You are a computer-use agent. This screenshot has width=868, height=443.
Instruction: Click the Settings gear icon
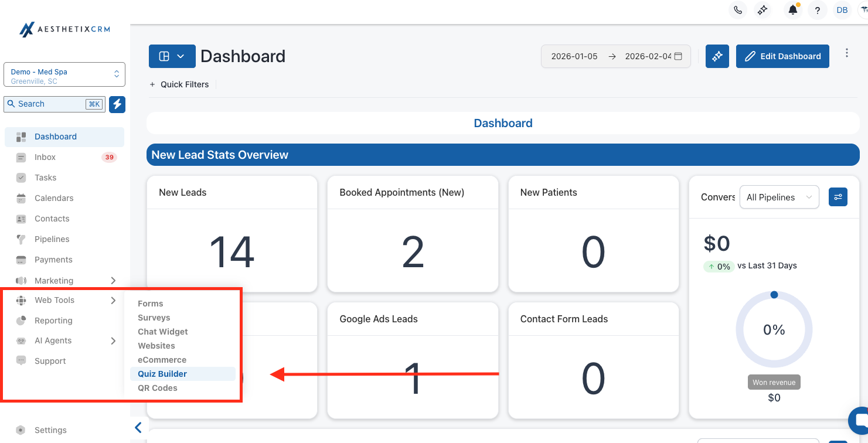tap(21, 430)
